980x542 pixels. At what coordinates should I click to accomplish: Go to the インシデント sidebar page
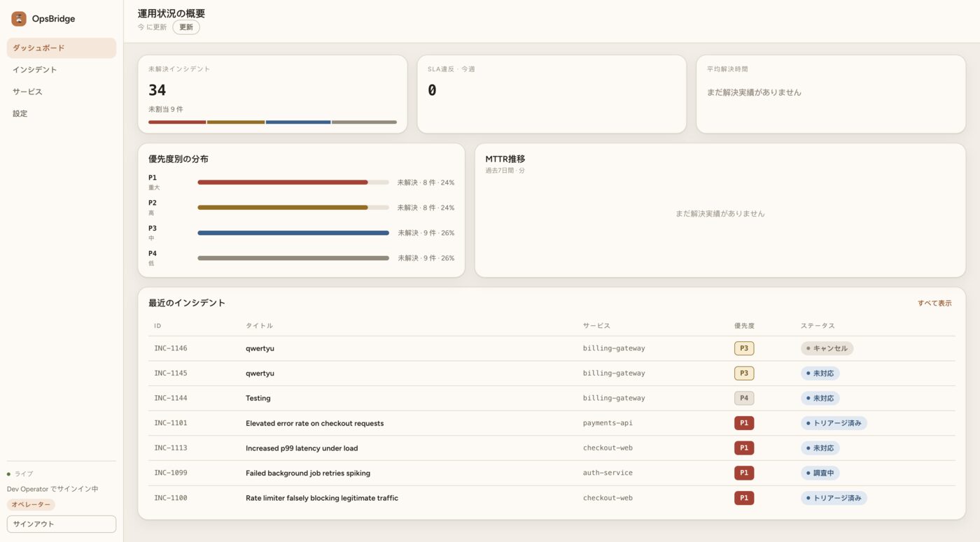62,70
